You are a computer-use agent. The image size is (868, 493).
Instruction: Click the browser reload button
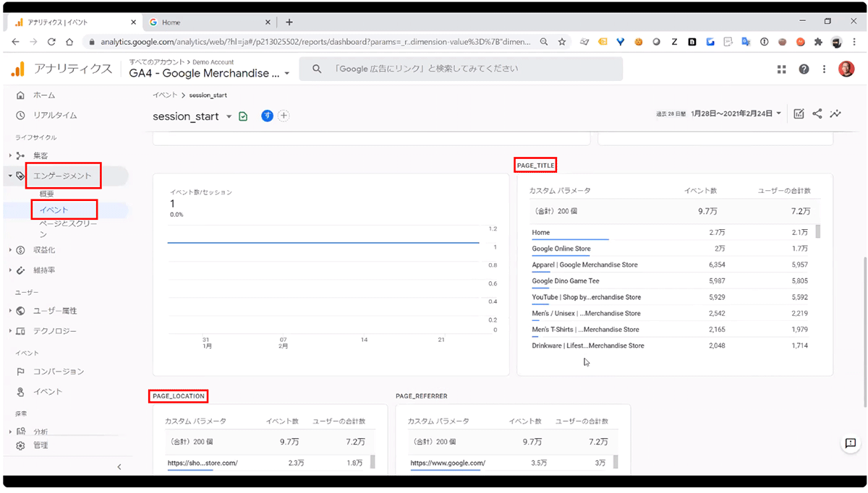click(51, 42)
